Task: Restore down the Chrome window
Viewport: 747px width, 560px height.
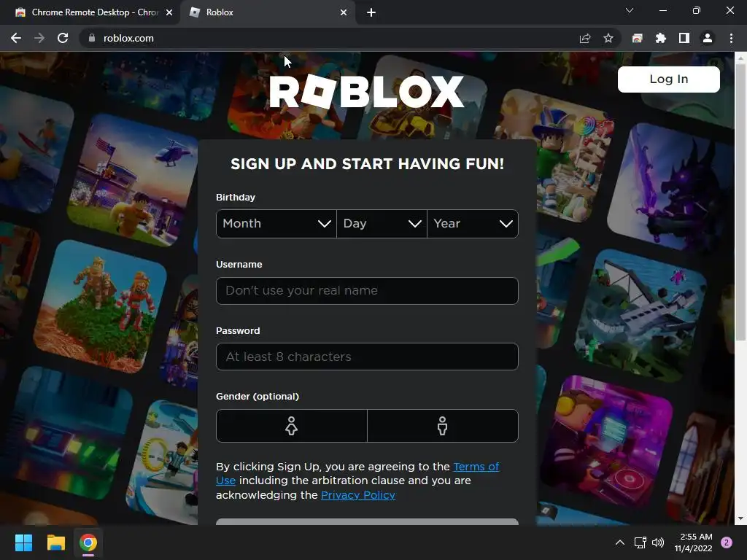Action: (697, 10)
